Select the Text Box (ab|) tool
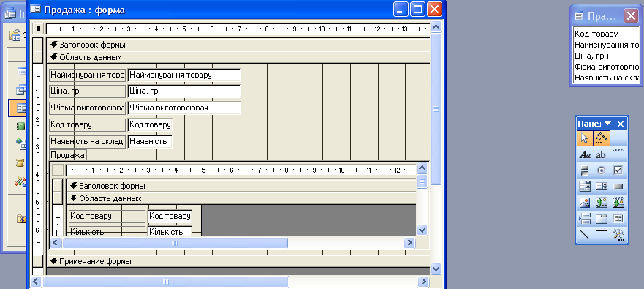644x289 pixels. tap(602, 155)
